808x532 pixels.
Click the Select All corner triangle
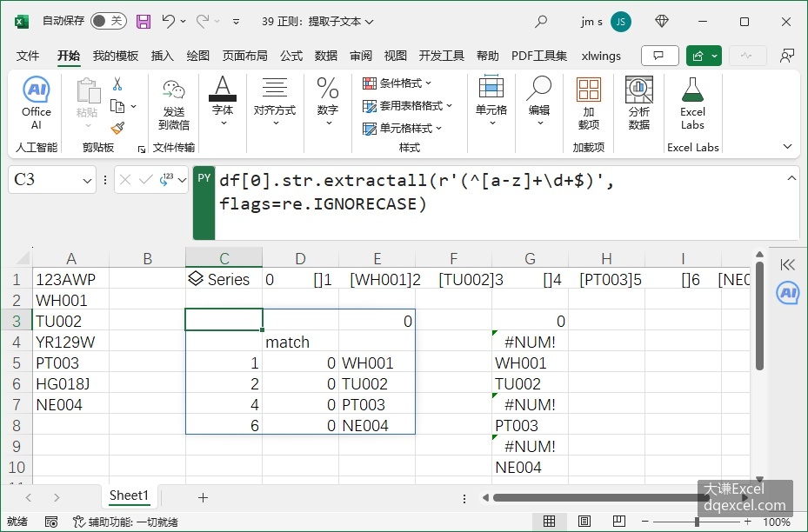[23, 257]
